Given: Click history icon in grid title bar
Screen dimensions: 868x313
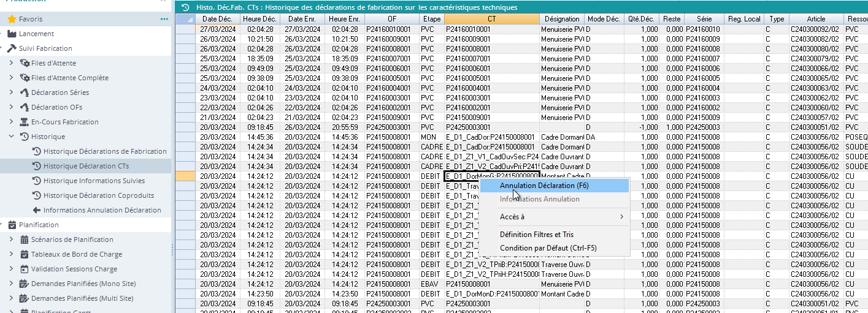Looking at the screenshot, I should click(x=185, y=7).
